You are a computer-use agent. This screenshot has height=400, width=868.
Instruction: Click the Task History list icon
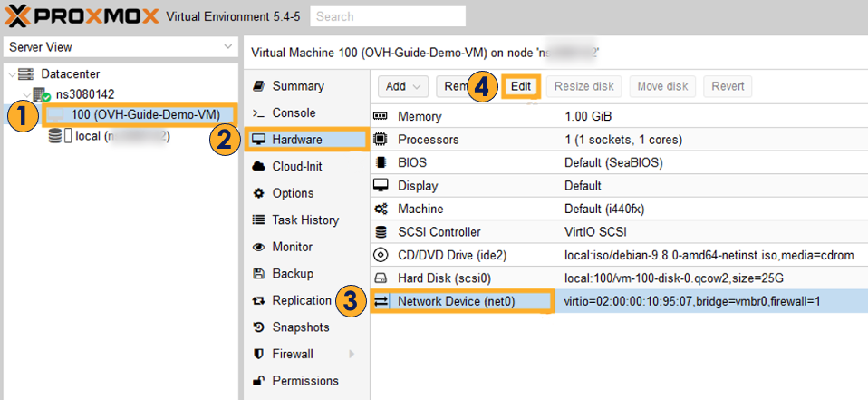(258, 220)
